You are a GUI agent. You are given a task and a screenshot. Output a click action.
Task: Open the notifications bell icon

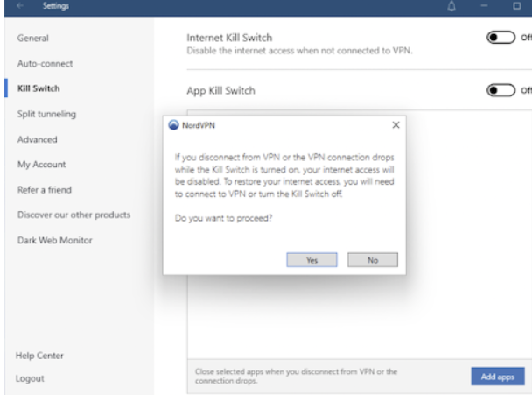[x=451, y=6]
